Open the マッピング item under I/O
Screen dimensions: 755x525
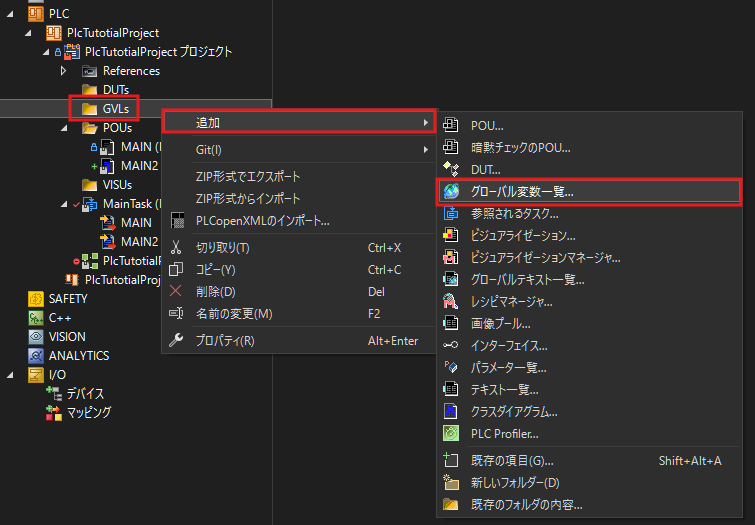[x=88, y=412]
